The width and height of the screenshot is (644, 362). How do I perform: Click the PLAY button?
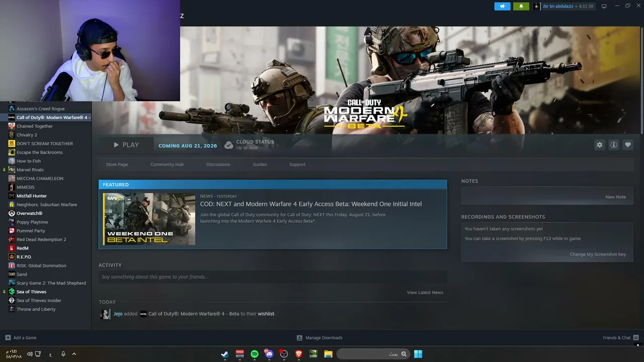(126, 145)
